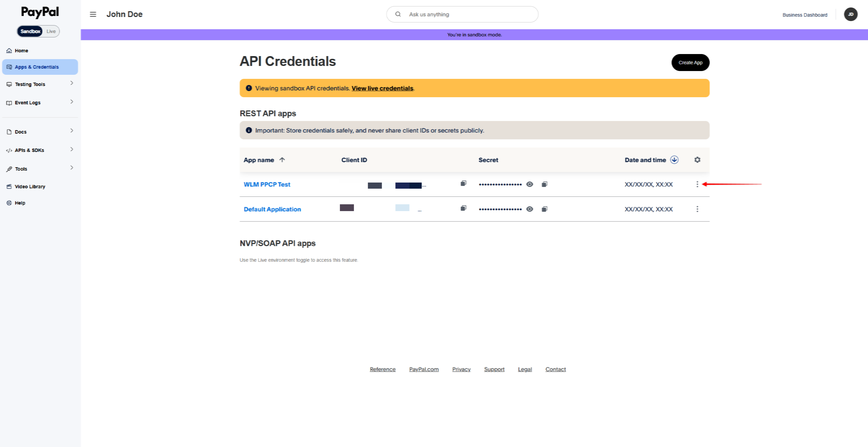The width and height of the screenshot is (868, 447).
Task: Go to the Business Dashboard
Action: (x=805, y=15)
